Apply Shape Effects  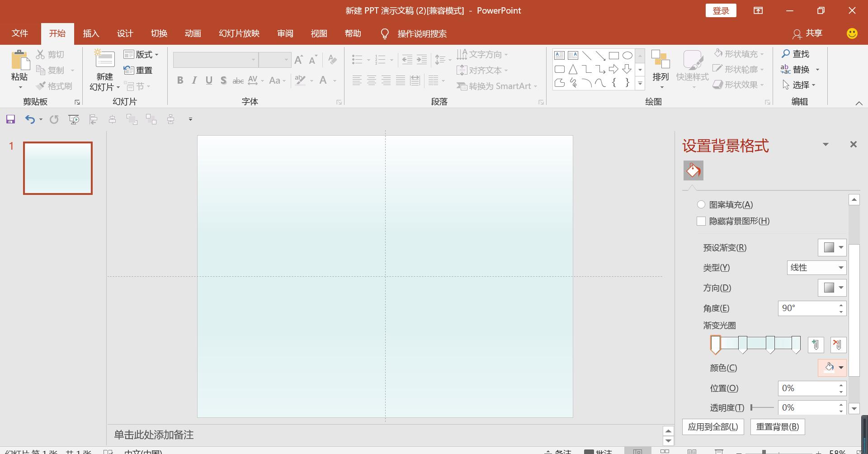click(738, 85)
